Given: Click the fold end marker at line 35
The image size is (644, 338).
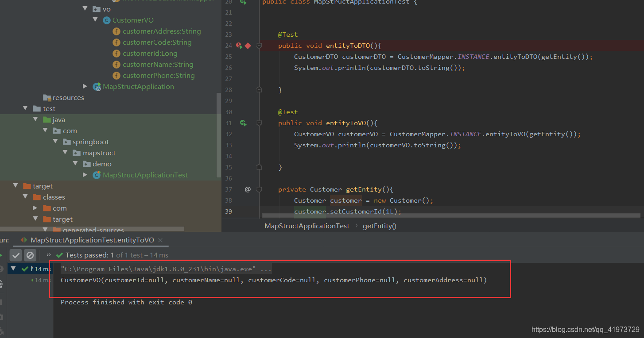Looking at the screenshot, I should (259, 167).
